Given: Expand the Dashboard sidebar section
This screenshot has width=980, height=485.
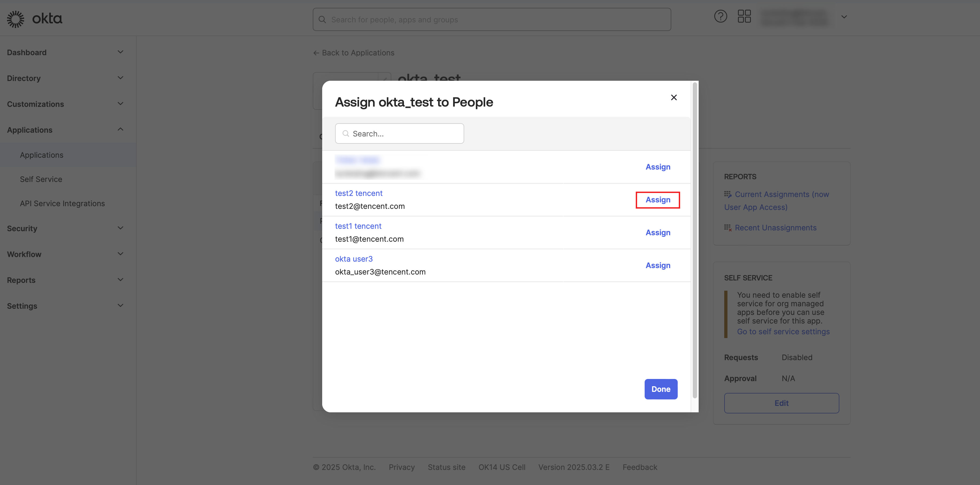Looking at the screenshot, I should pyautogui.click(x=120, y=52).
